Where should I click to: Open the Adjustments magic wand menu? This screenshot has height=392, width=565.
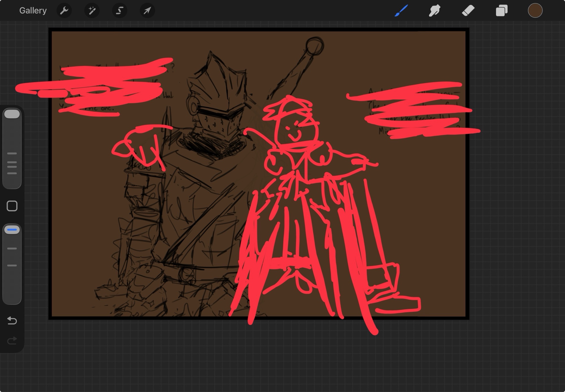tap(92, 11)
